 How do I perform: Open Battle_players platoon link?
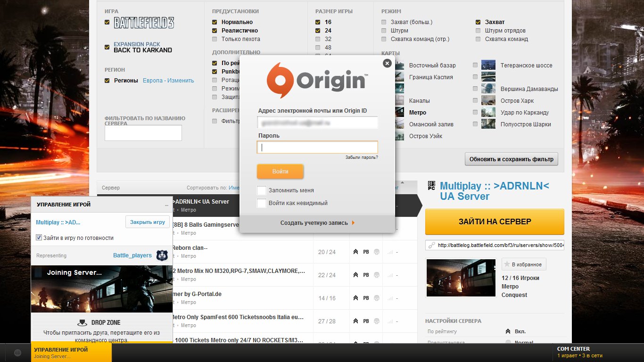click(132, 255)
